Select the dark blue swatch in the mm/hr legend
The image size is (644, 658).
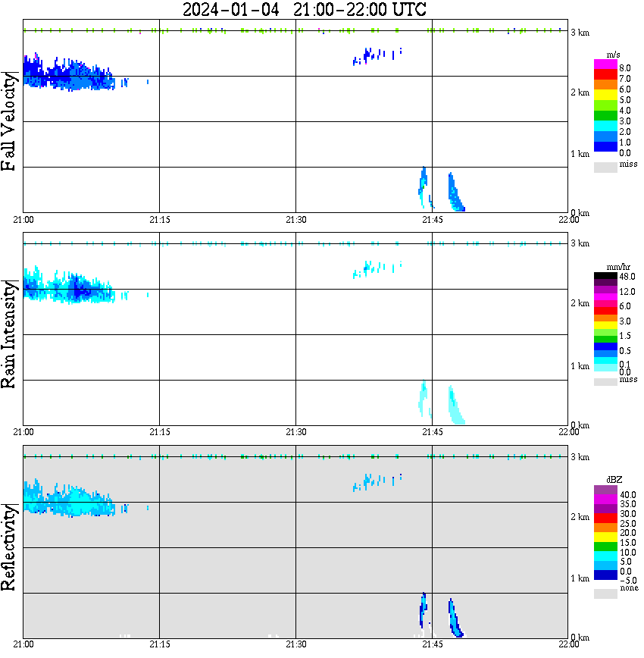click(x=605, y=346)
